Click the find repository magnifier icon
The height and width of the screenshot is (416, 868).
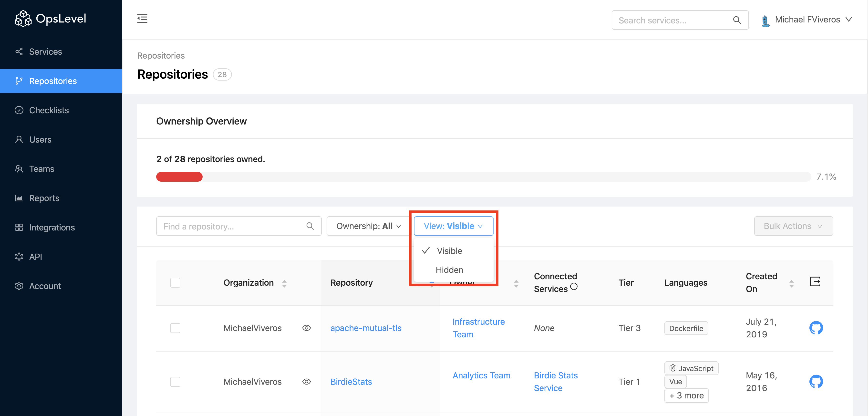click(310, 226)
